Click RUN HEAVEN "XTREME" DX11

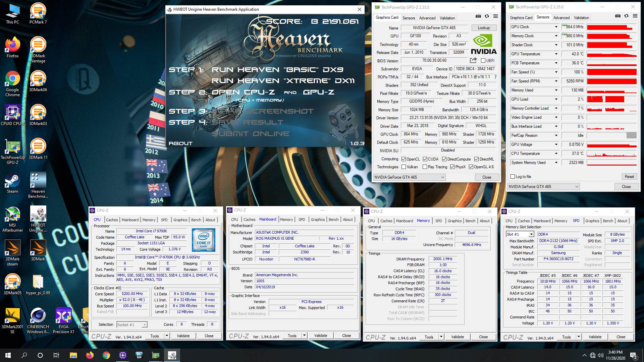pos(283,81)
